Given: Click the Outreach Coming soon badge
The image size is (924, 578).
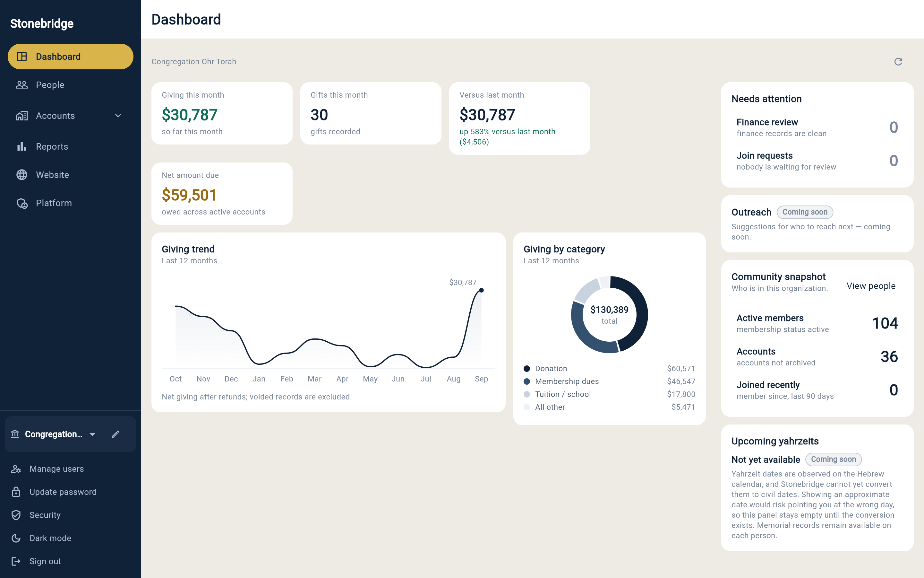Looking at the screenshot, I should (805, 212).
